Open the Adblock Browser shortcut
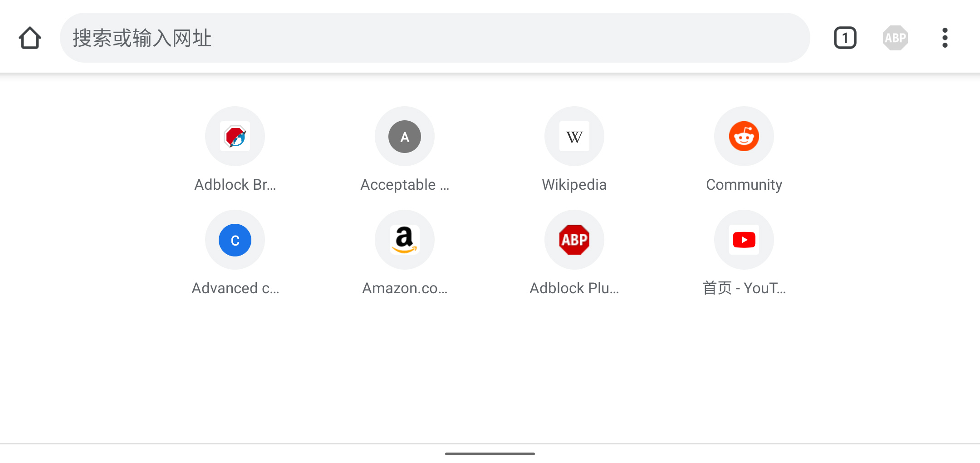Image resolution: width=980 pixels, height=463 pixels. pyautogui.click(x=235, y=136)
